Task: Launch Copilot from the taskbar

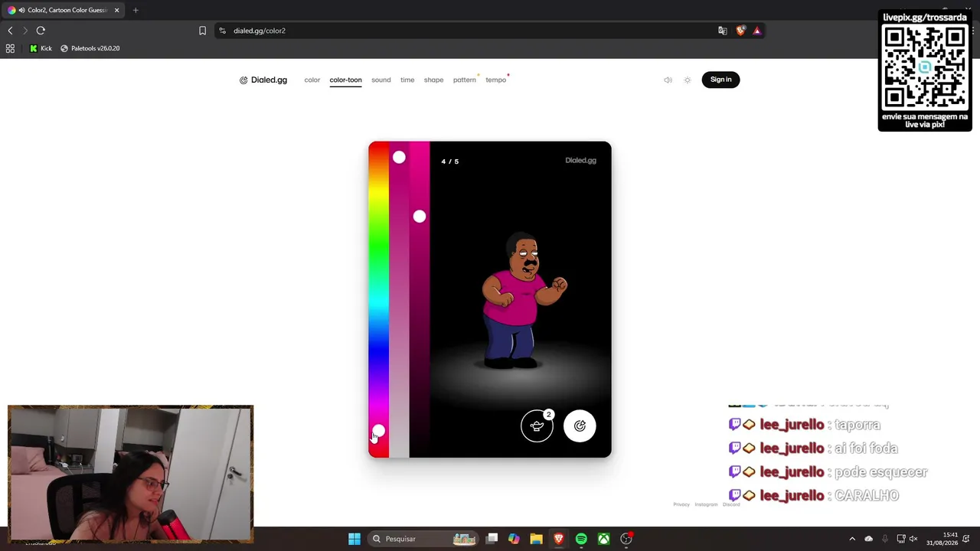Action: pos(514,539)
